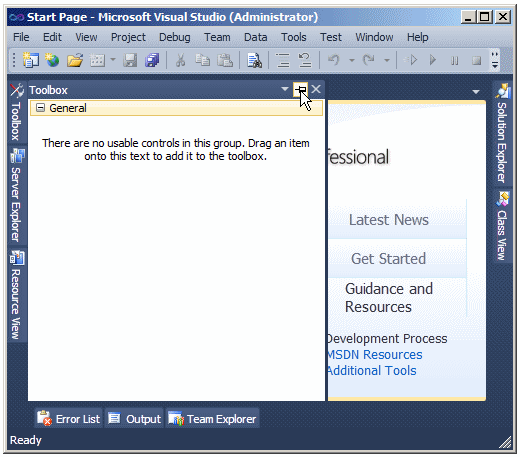Image resolution: width=520 pixels, height=457 pixels.
Task: Click the Start Debugging play icon
Action: click(x=432, y=60)
